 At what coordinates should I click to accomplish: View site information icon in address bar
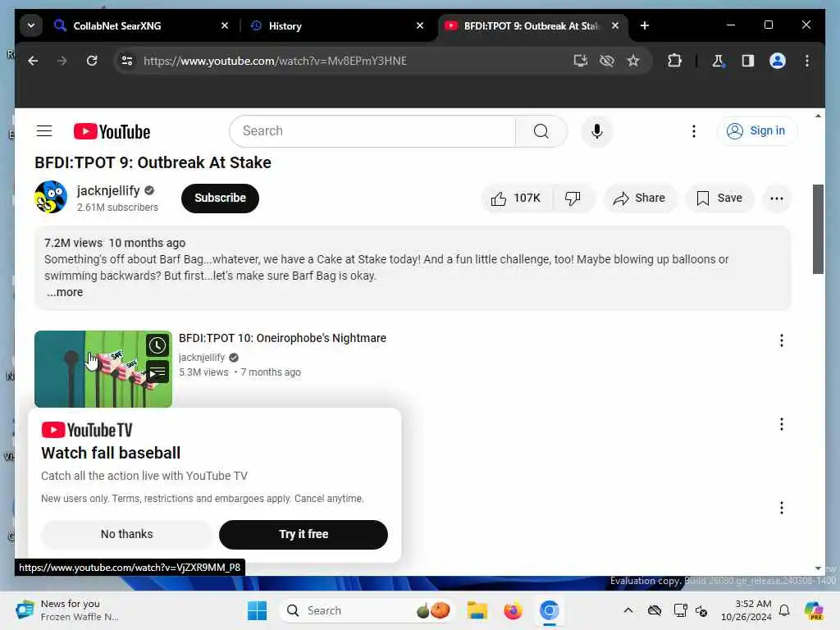pos(127,61)
